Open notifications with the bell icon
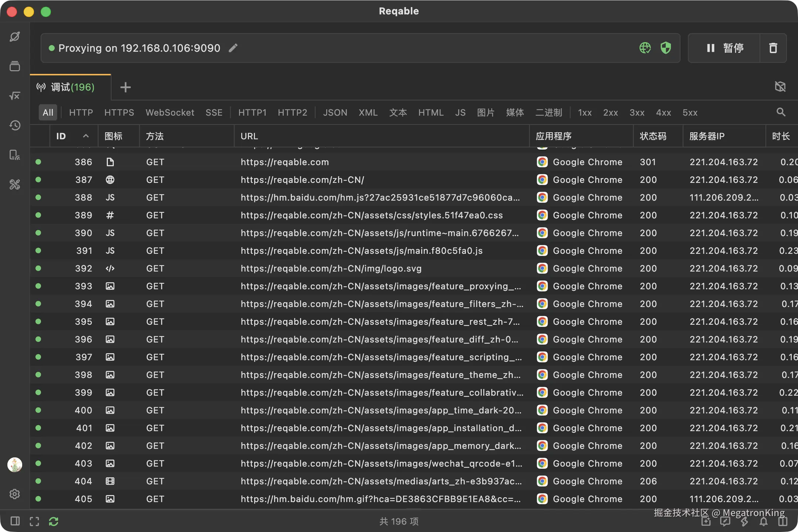798x532 pixels. coord(764,521)
